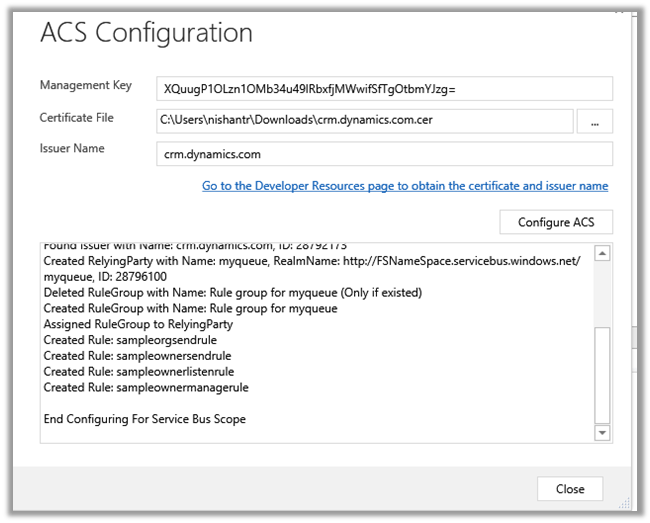Click the log panel scrollbar thumb
650x523 pixels.
click(x=602, y=375)
